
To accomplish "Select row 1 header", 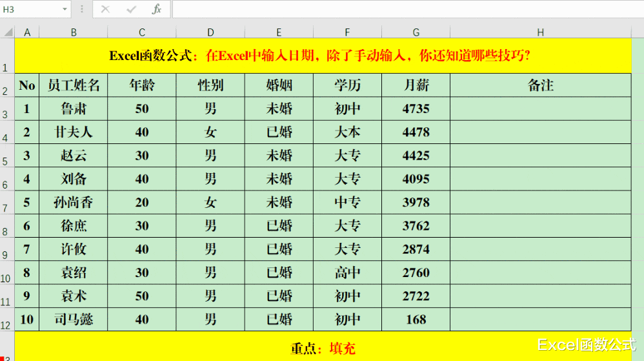I will tap(7, 56).
